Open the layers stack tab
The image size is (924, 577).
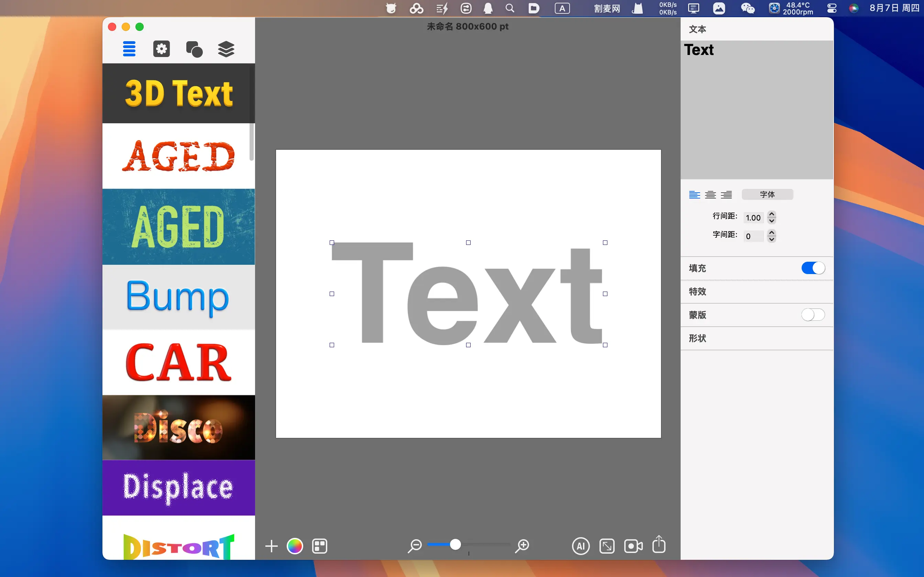click(226, 49)
